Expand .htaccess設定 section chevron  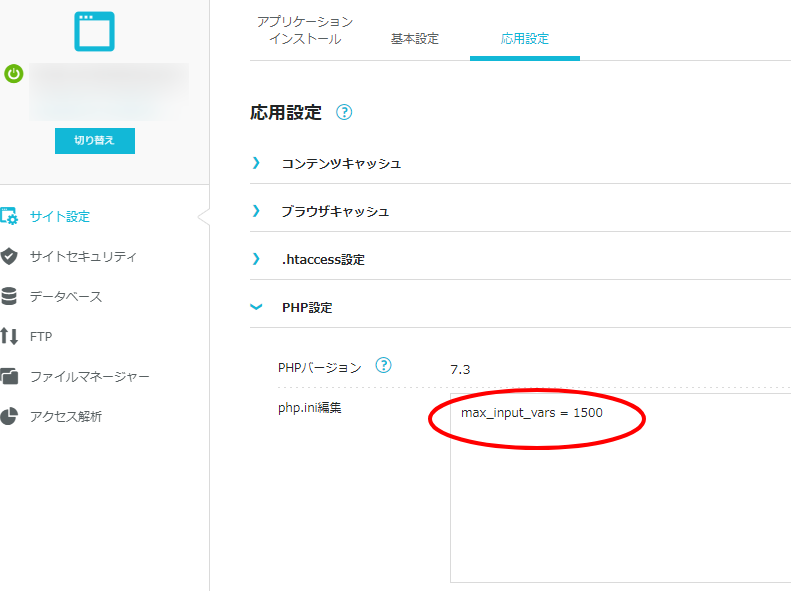(256, 259)
